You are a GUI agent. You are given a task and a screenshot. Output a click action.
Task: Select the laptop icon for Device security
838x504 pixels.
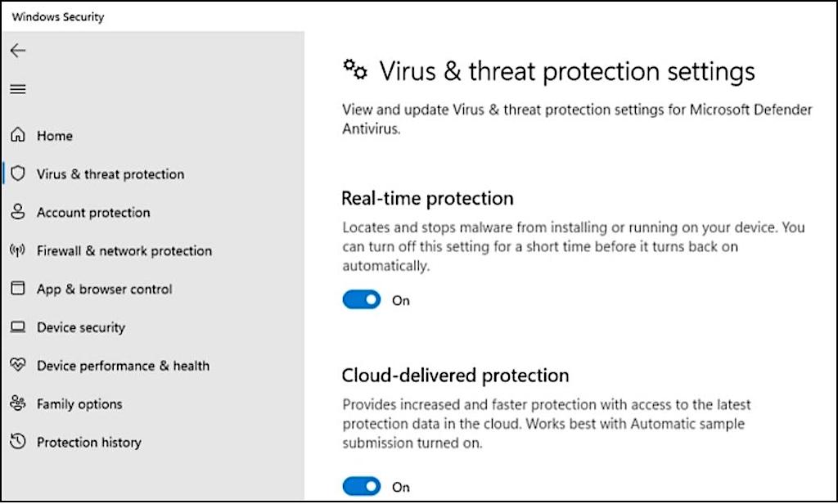pos(17,327)
